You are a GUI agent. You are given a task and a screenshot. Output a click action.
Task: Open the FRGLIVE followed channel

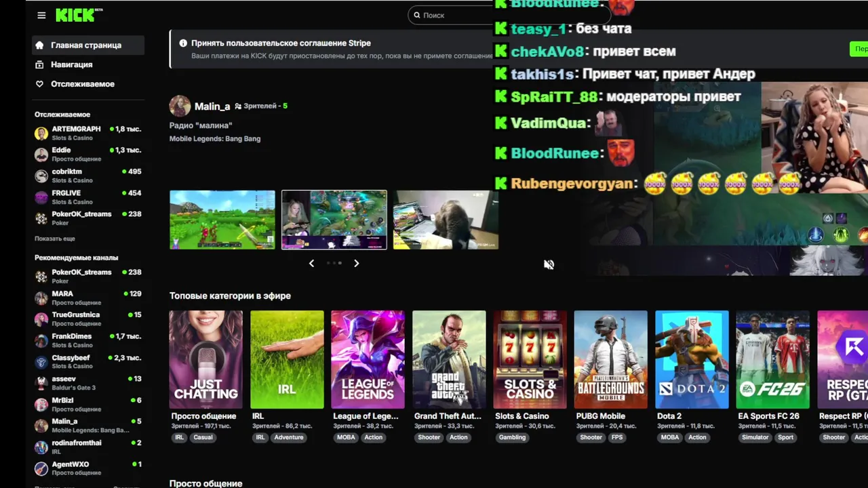tap(88, 197)
